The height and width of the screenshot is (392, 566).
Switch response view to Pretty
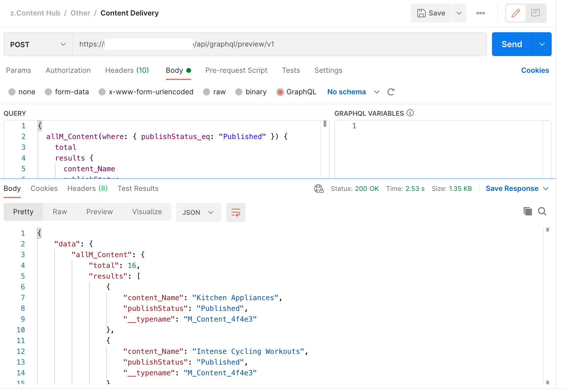coord(23,212)
